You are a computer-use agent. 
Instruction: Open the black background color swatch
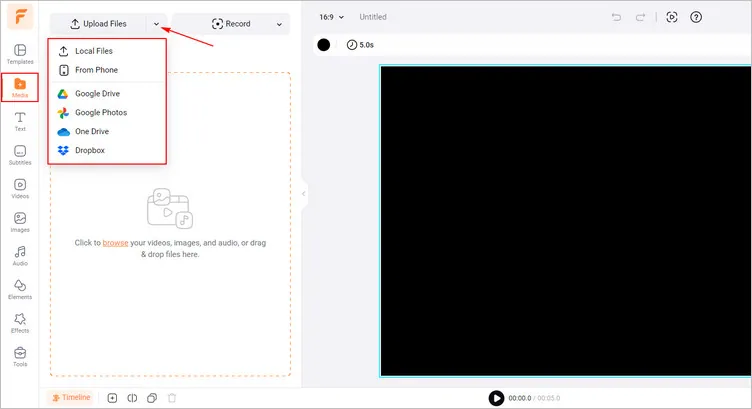point(324,45)
